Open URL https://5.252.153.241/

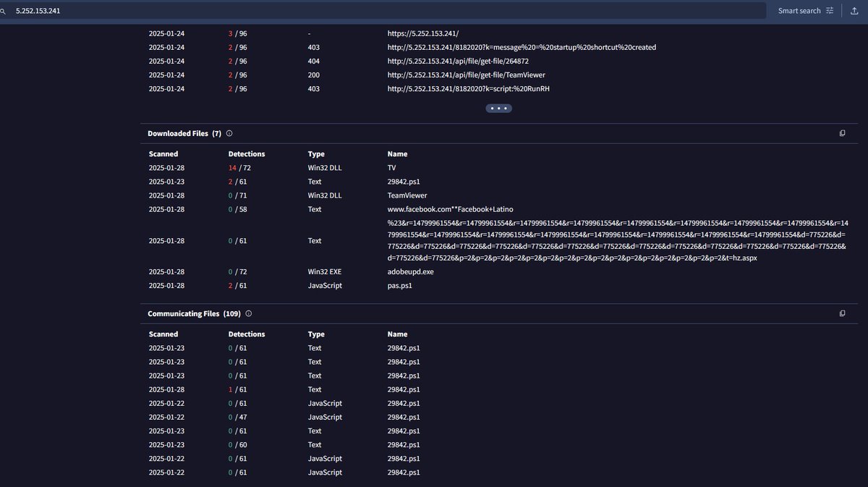(422, 33)
